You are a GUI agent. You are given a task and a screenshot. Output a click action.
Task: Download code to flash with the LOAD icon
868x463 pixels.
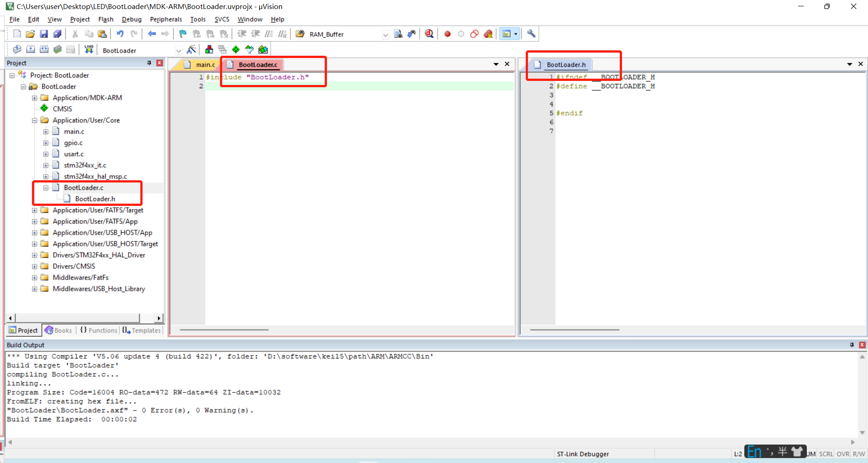89,49
